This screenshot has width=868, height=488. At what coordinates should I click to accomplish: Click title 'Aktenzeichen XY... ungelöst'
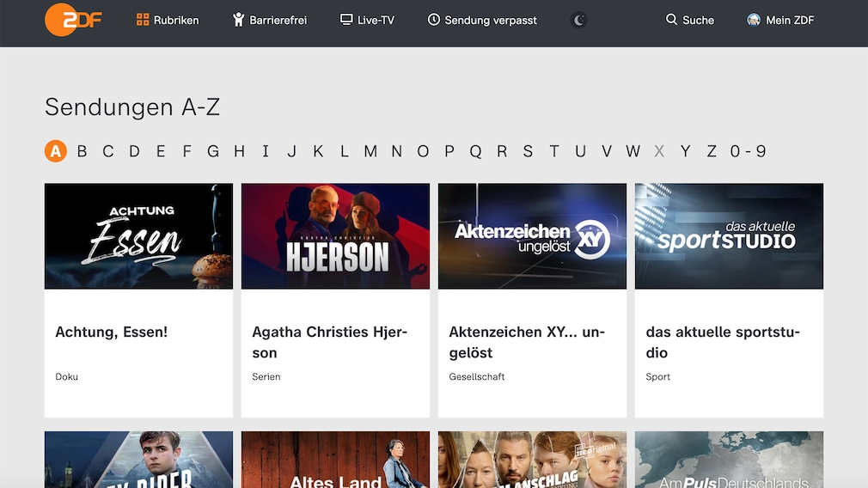pos(527,343)
